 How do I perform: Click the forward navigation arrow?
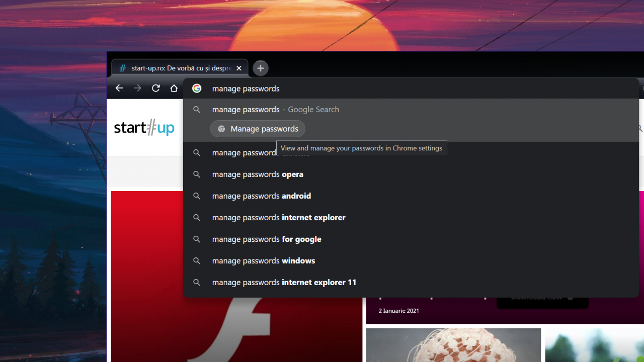tap(137, 88)
